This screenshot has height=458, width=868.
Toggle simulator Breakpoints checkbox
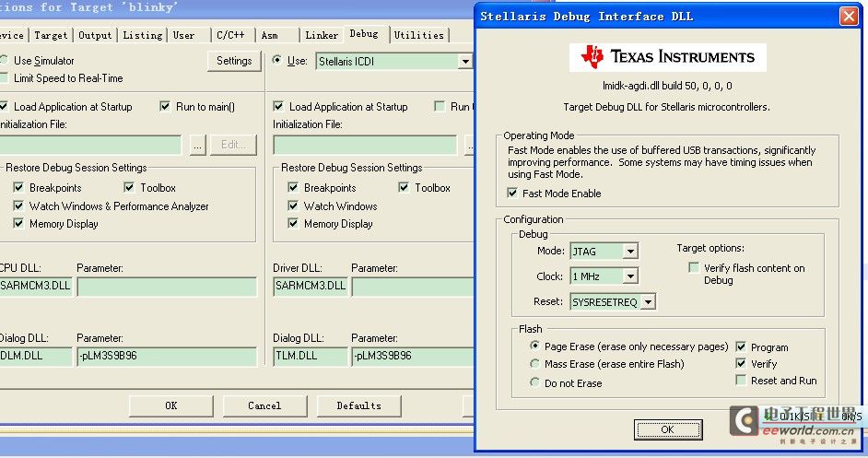[x=18, y=187]
